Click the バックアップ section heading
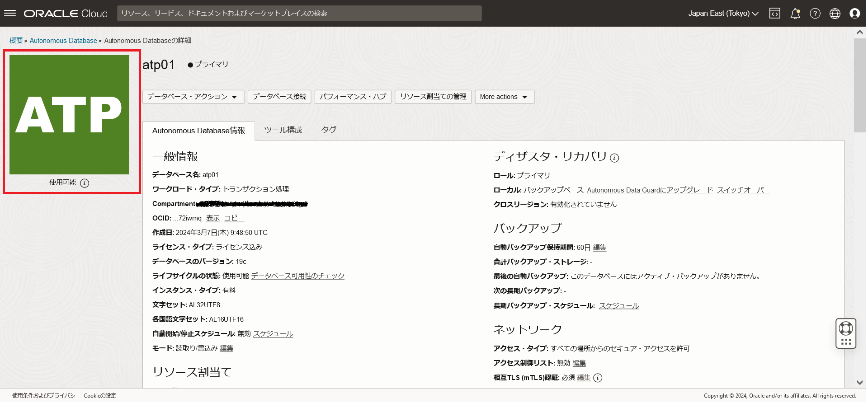Viewport: 868px width, 403px height. 528,228
